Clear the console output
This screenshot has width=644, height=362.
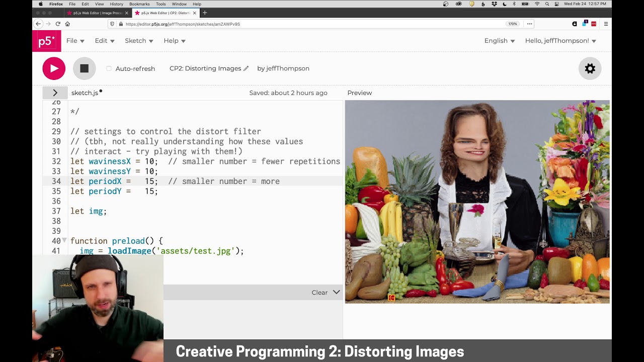pos(319,292)
